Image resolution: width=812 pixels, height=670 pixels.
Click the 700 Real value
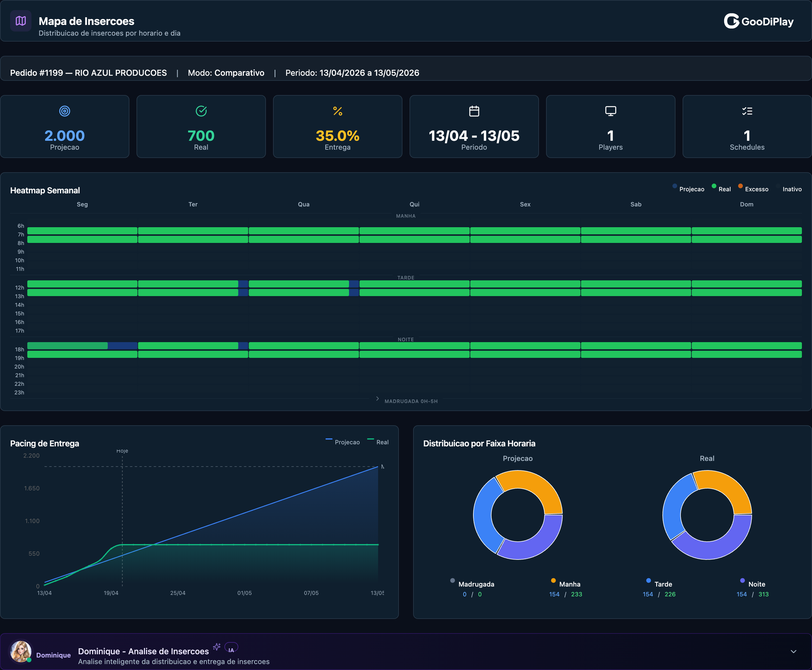(201, 135)
